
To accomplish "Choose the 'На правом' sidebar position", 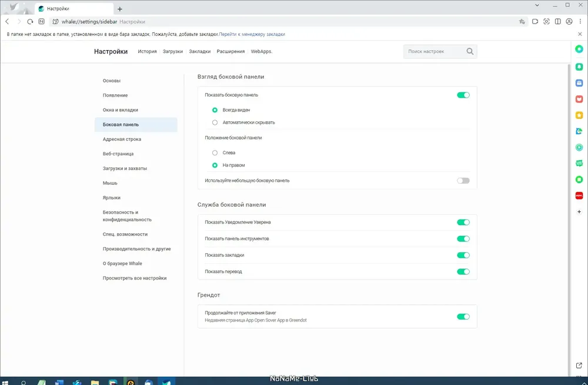I will (215, 165).
